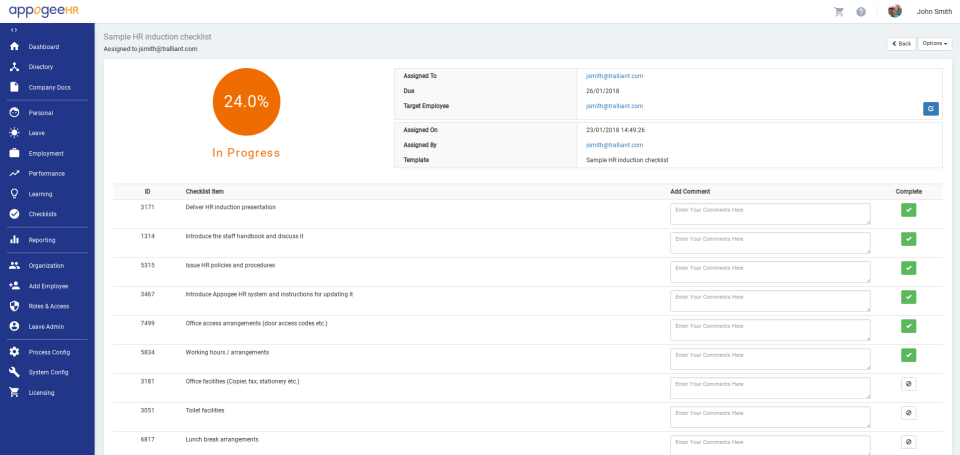The image size is (960, 455).
Task: Click the Sample HR induction checklist template value
Action: click(627, 160)
